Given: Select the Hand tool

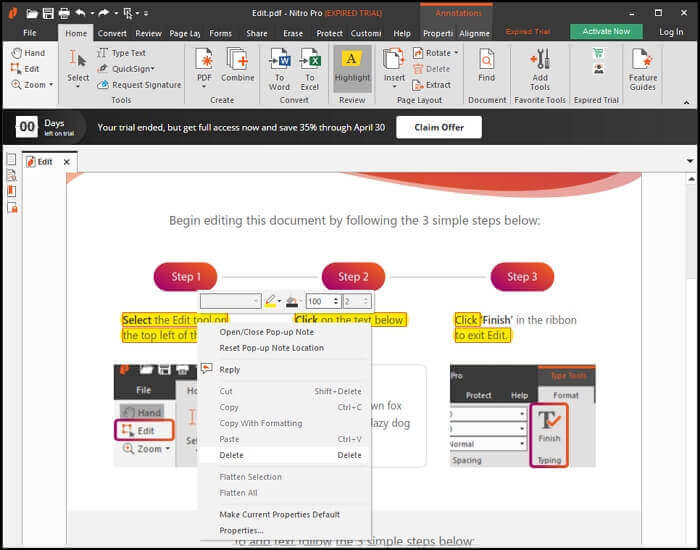Looking at the screenshot, I should [27, 53].
